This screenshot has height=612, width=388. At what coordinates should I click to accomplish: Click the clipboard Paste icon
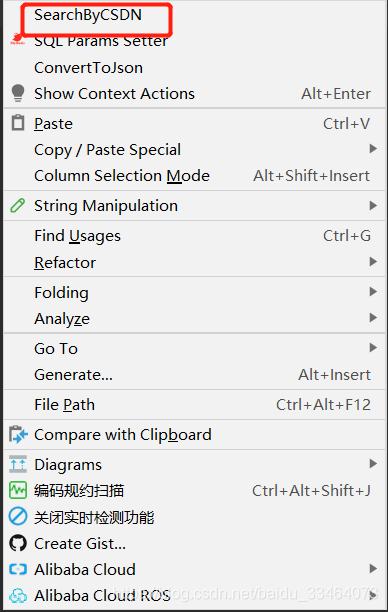pyautogui.click(x=18, y=123)
